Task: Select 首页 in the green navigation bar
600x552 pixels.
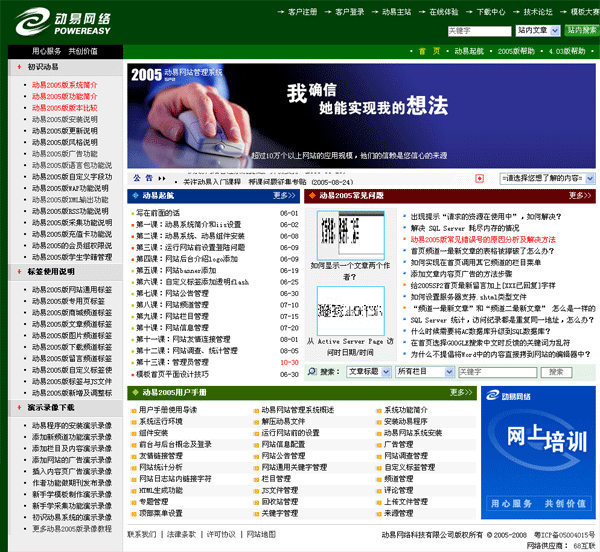Action: click(x=428, y=50)
